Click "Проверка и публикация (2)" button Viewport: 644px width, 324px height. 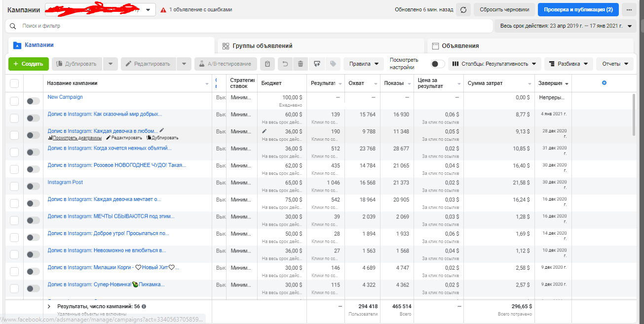578,9
